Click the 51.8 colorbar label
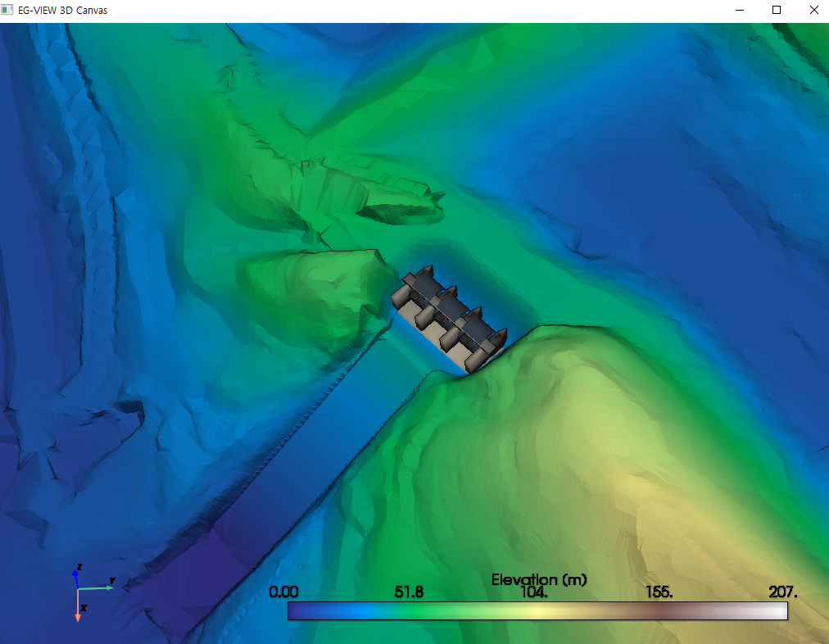 coord(409,592)
